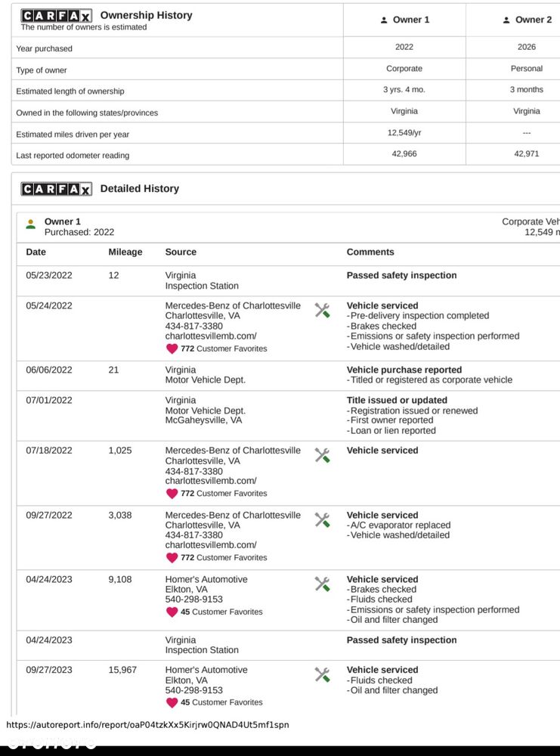The width and height of the screenshot is (560, 756).
Task: Click the CARFAX logo beside Ownership History
Action: click(57, 16)
